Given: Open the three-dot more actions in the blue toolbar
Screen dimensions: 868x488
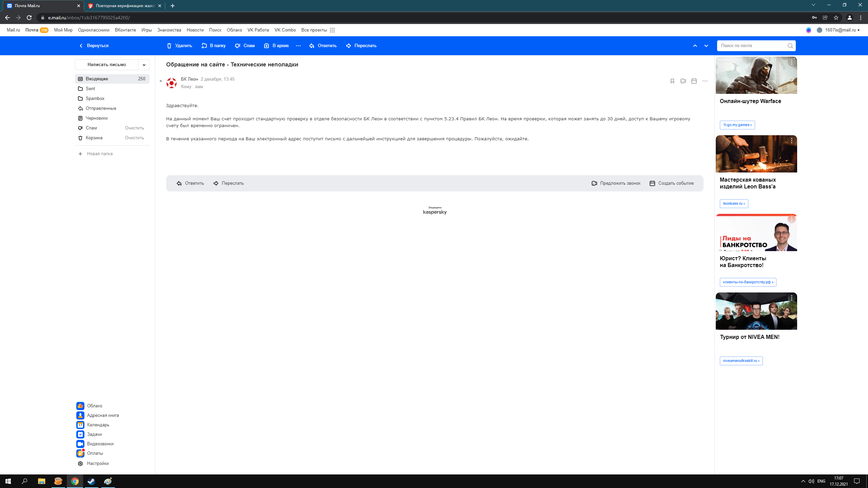Looking at the screenshot, I should tap(298, 46).
